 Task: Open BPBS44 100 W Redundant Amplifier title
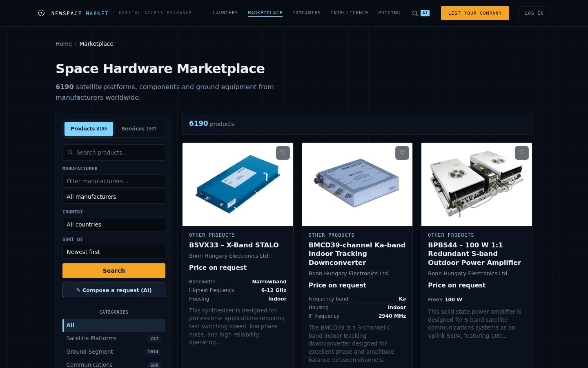coord(474,254)
